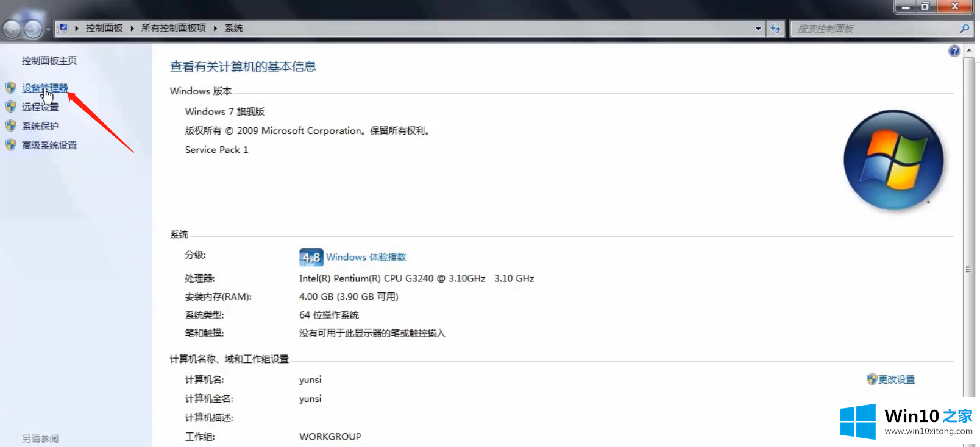Click pen and touch value text

coord(372,333)
